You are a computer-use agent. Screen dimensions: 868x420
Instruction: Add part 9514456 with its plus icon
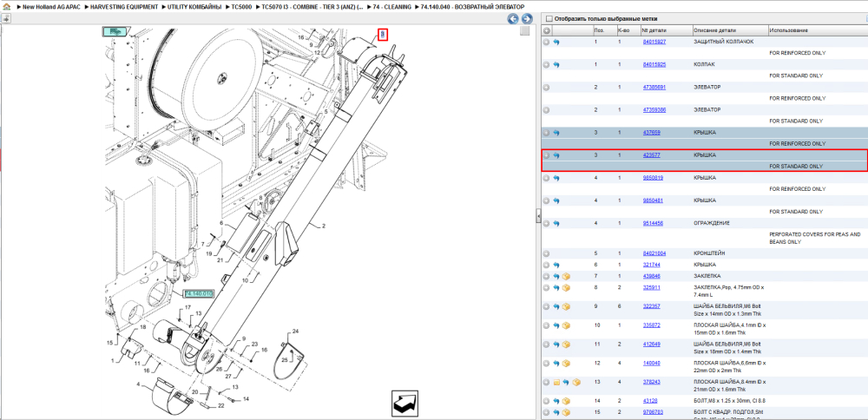[546, 224]
